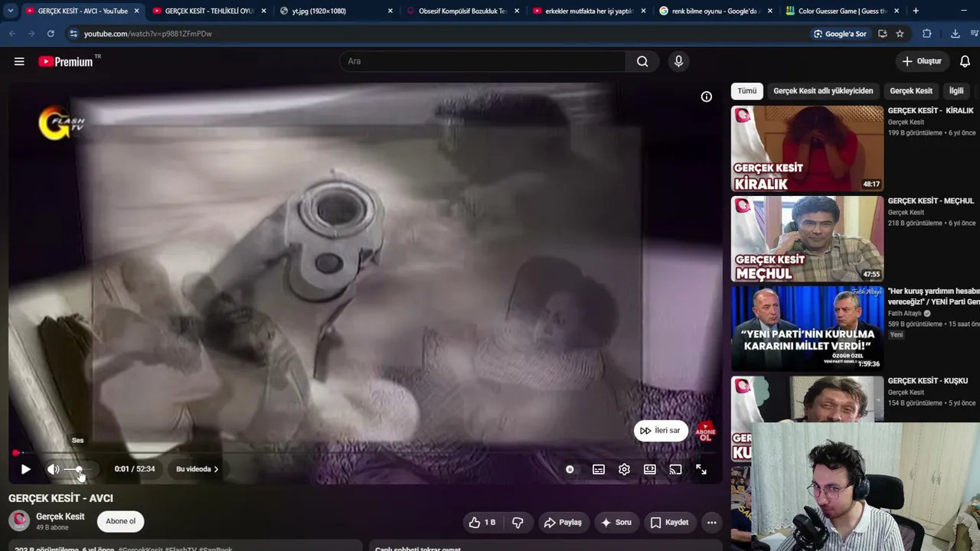
Task: Select the Gerçek Kesit adlı yükleyiciden chip
Action: pyautogui.click(x=823, y=91)
